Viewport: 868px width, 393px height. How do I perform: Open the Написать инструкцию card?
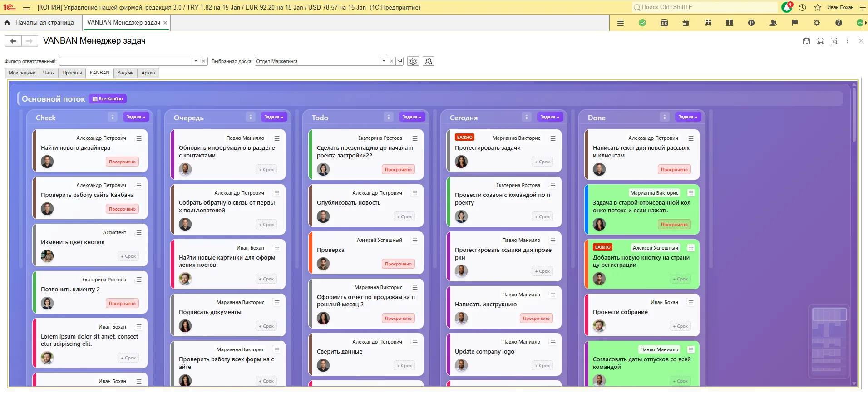504,307
